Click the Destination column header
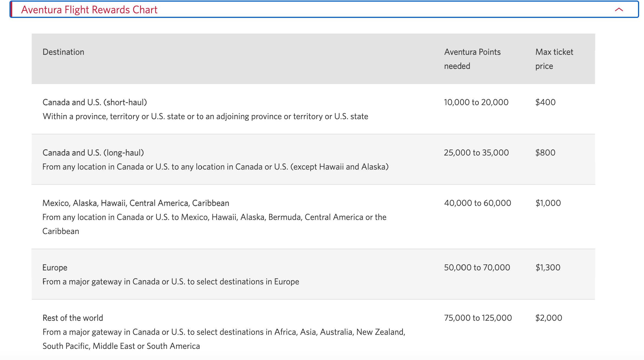 pyautogui.click(x=63, y=52)
